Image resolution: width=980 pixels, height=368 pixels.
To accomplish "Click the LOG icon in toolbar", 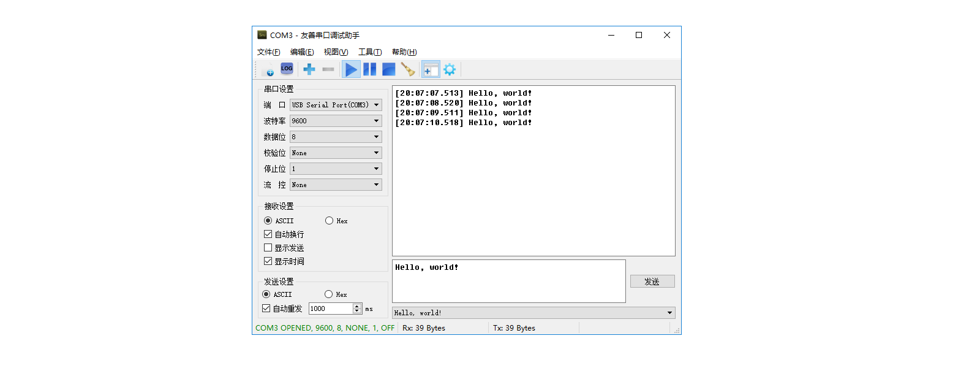I will coord(287,69).
